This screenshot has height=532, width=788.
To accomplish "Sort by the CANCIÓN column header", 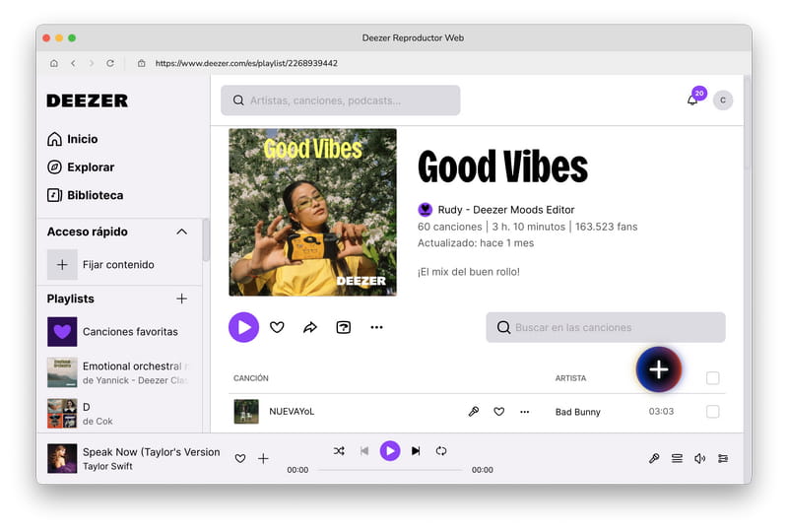I will [x=251, y=378].
